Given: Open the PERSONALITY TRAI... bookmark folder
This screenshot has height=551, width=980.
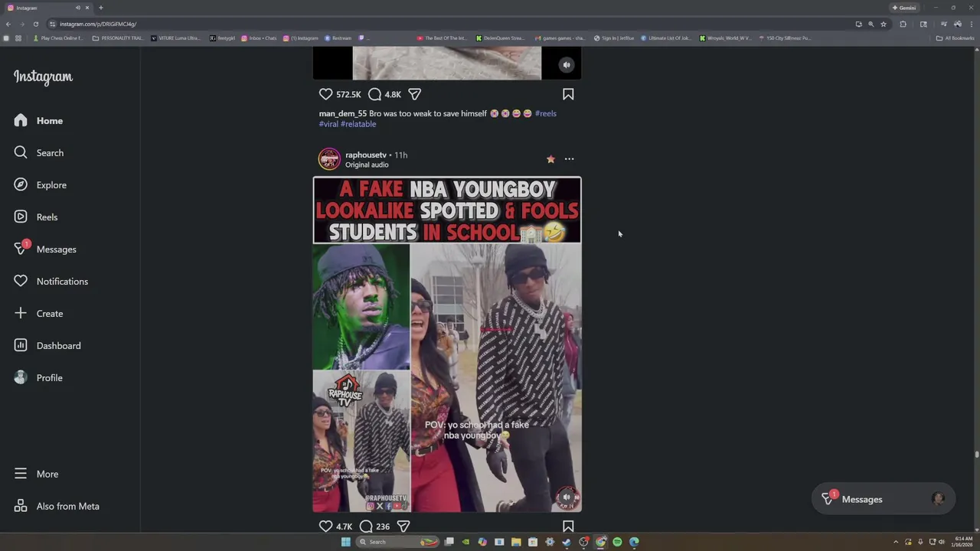Looking at the screenshot, I should (x=117, y=37).
